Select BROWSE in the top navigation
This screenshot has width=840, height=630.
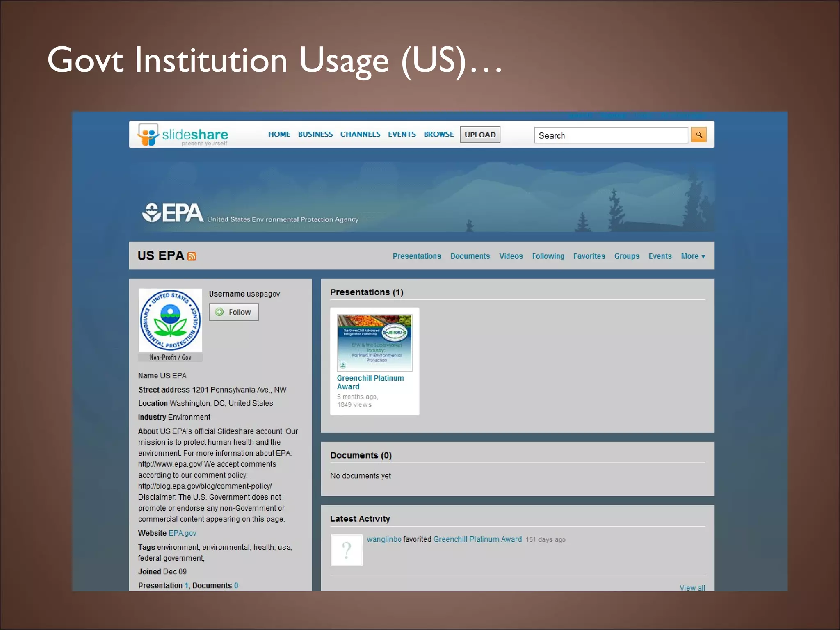click(x=438, y=134)
